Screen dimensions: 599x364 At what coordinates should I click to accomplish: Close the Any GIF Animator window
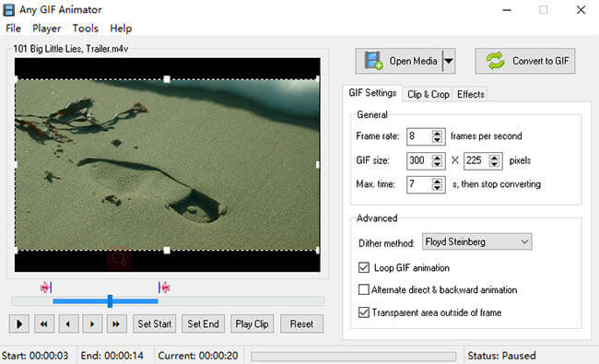pos(581,10)
